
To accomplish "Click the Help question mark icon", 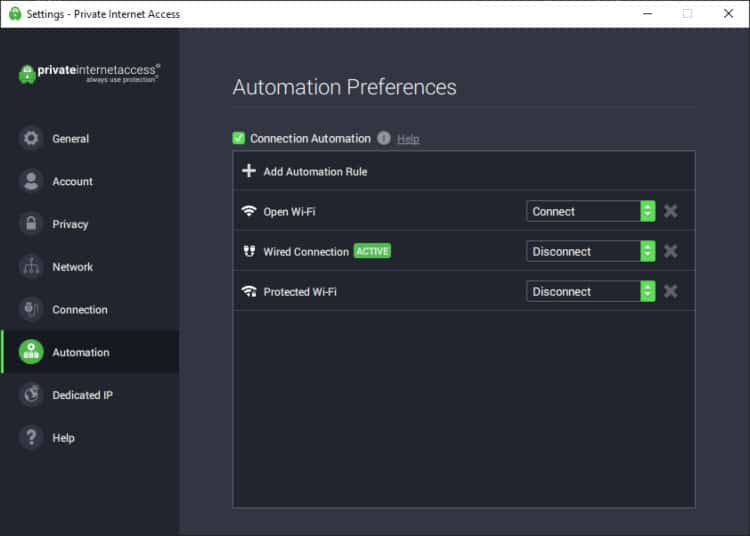I will [31, 438].
